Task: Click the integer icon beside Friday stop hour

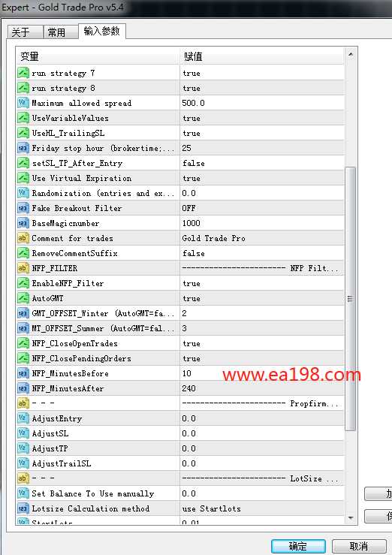Action: click(x=23, y=148)
